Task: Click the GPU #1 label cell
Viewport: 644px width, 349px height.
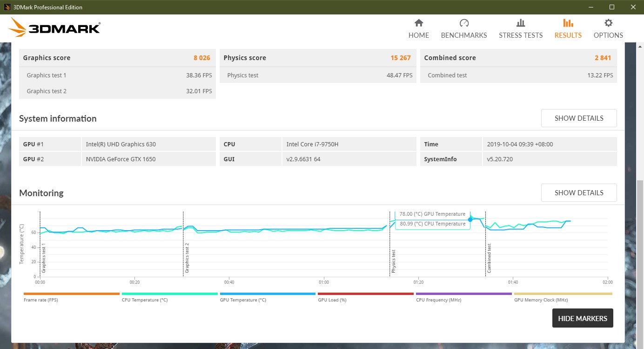Action: coord(50,144)
